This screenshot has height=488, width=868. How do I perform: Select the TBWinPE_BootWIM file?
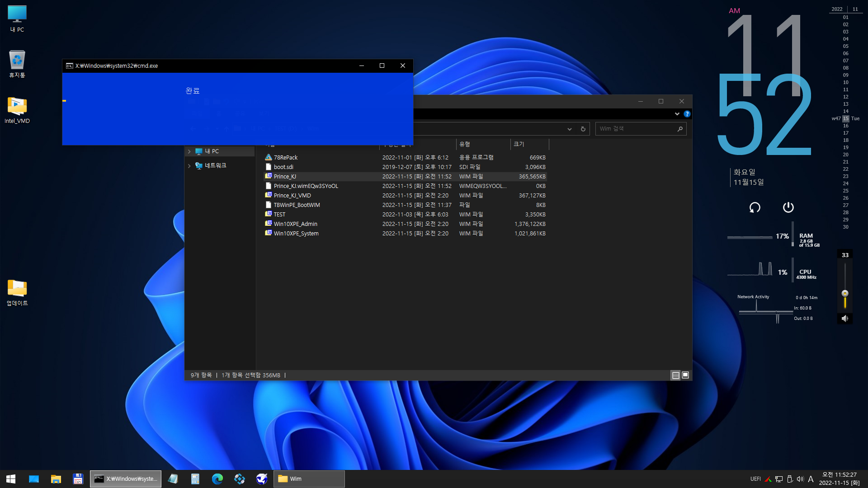(297, 205)
